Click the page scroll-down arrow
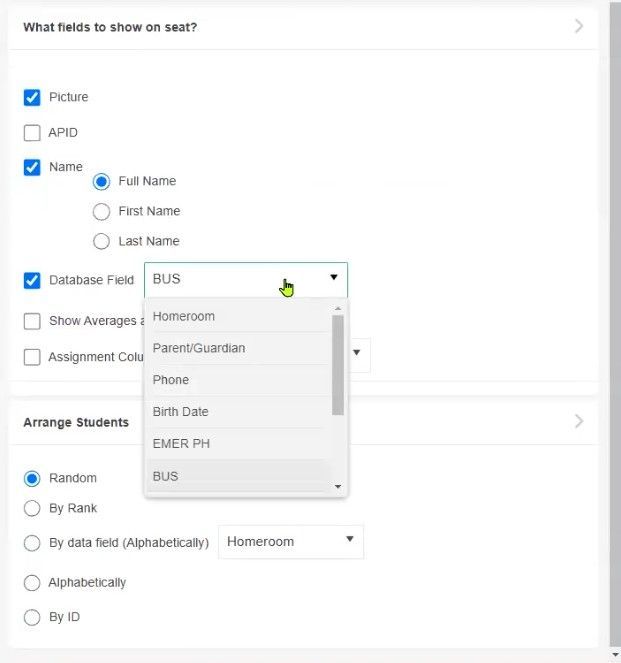This screenshot has height=663, width=621. point(616,655)
